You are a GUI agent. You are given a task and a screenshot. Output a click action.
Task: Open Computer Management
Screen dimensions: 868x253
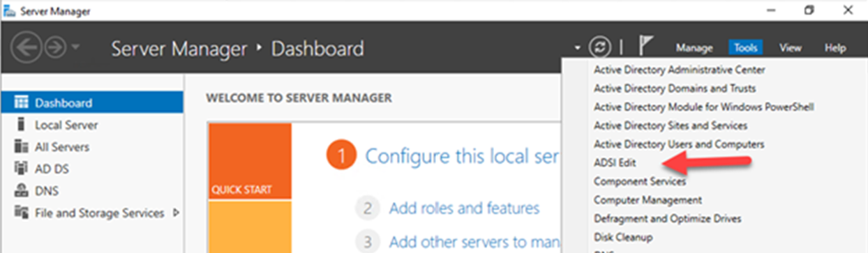[648, 200]
